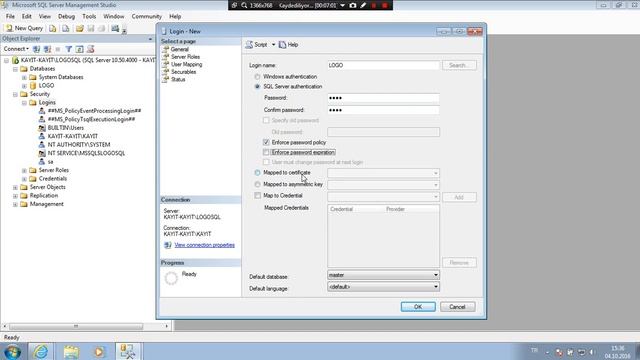Click the Activity Monitor icon in the main toolbar

pyautogui.click(x=115, y=29)
